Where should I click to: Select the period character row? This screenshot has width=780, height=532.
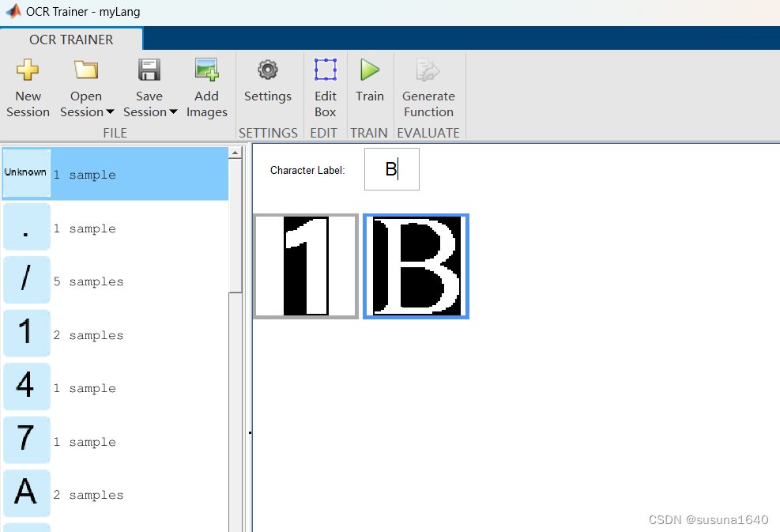pos(115,228)
